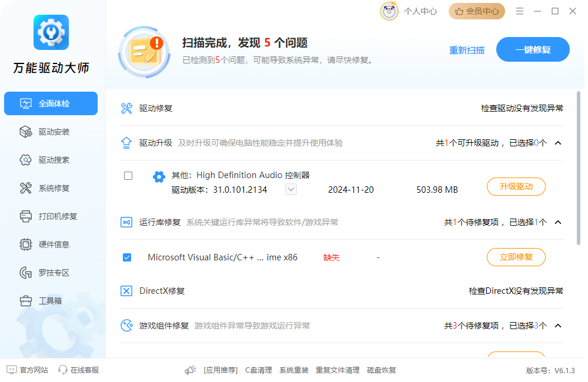
Task: Click the 打印机修复 printer icon
Action: pyautogui.click(x=25, y=216)
